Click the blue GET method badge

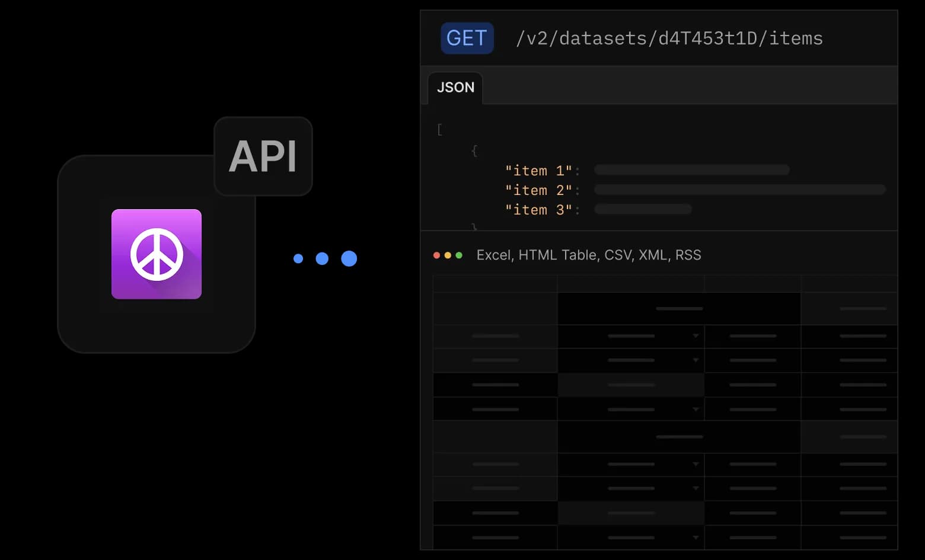pyautogui.click(x=467, y=39)
